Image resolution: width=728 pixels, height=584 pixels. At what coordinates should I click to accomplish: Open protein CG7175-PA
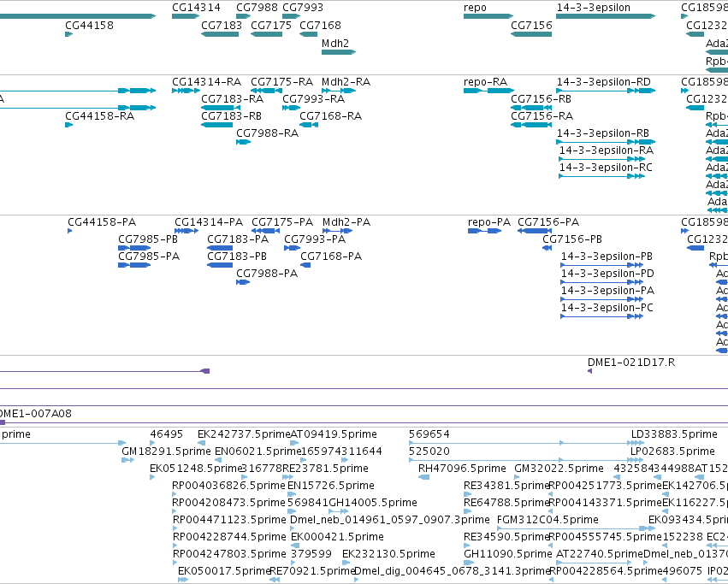pyautogui.click(x=282, y=222)
